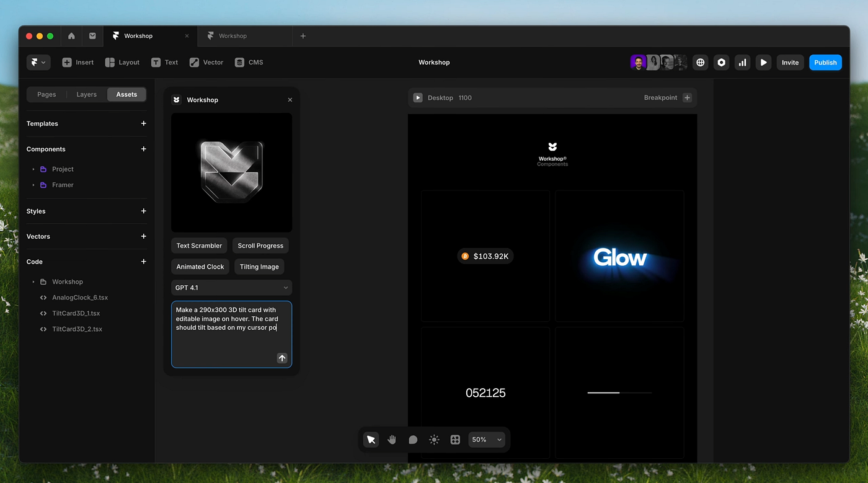This screenshot has width=868, height=483.
Task: Choose the Animated Clock suggestion
Action: pos(200,267)
